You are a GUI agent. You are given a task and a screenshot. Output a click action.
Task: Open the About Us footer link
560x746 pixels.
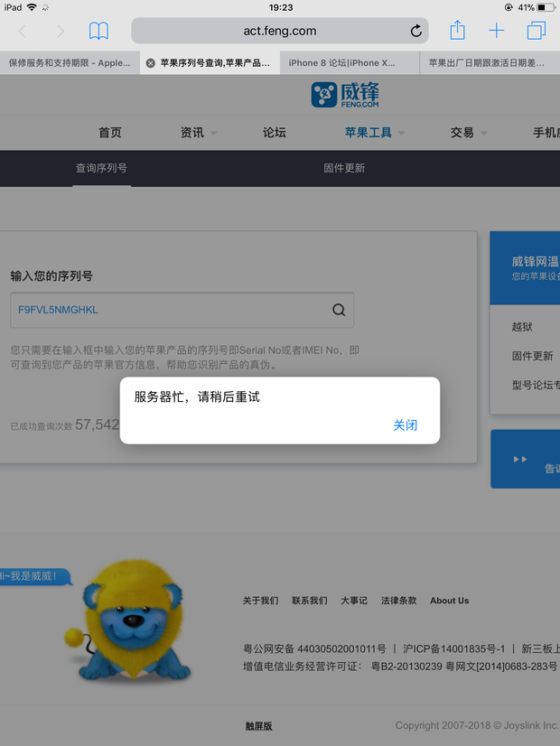tap(449, 601)
